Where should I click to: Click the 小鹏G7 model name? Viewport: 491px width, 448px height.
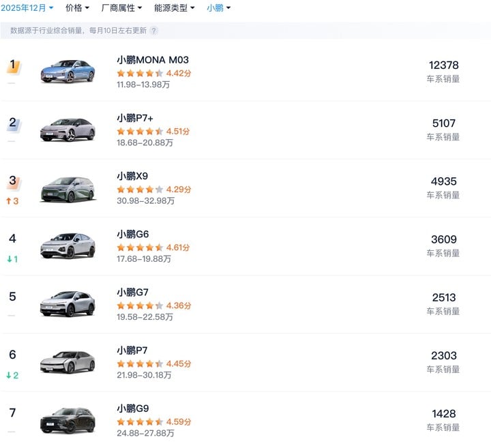(132, 292)
